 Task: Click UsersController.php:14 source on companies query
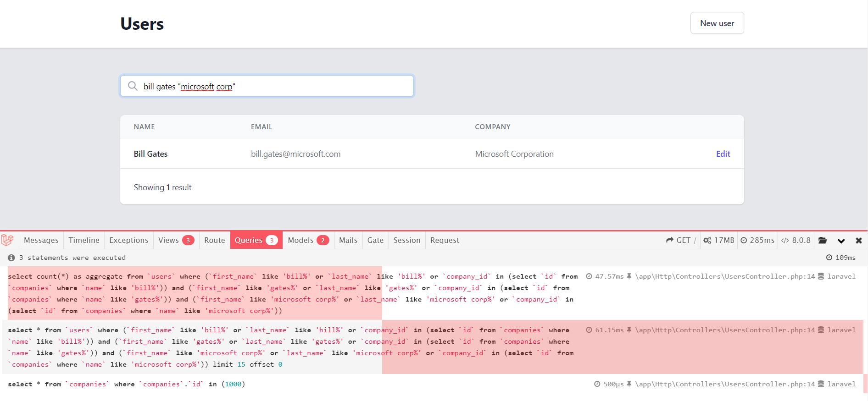[725, 384]
